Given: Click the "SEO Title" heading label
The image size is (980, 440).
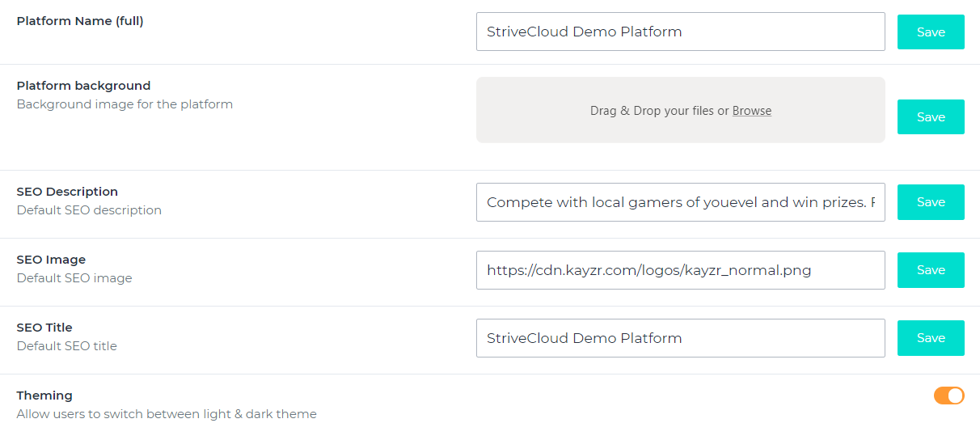Looking at the screenshot, I should coord(44,328).
